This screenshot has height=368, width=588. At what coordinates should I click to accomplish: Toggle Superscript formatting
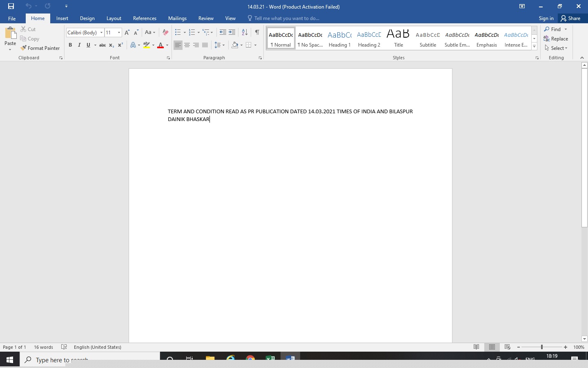click(x=120, y=45)
